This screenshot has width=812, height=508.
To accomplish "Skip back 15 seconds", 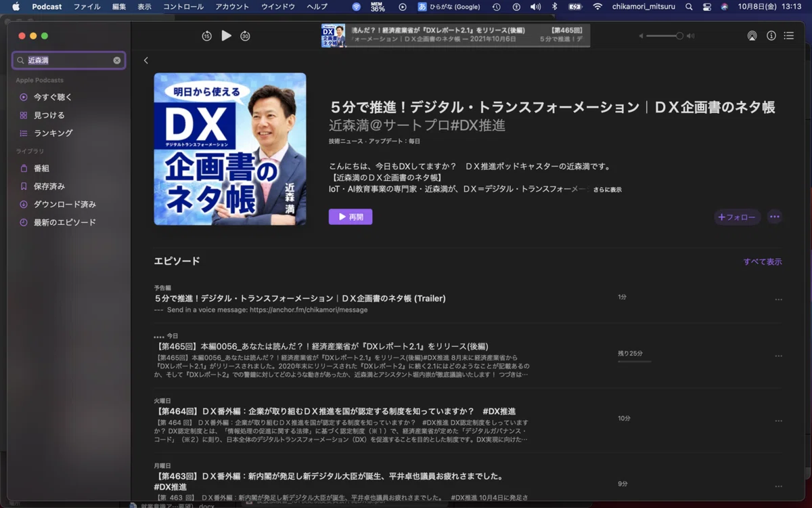I will [207, 36].
